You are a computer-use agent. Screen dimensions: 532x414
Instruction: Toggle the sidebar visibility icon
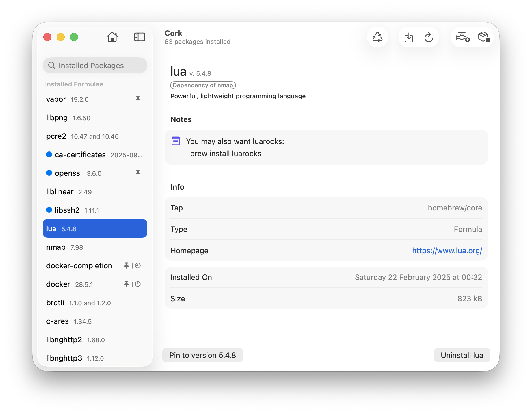click(x=139, y=37)
